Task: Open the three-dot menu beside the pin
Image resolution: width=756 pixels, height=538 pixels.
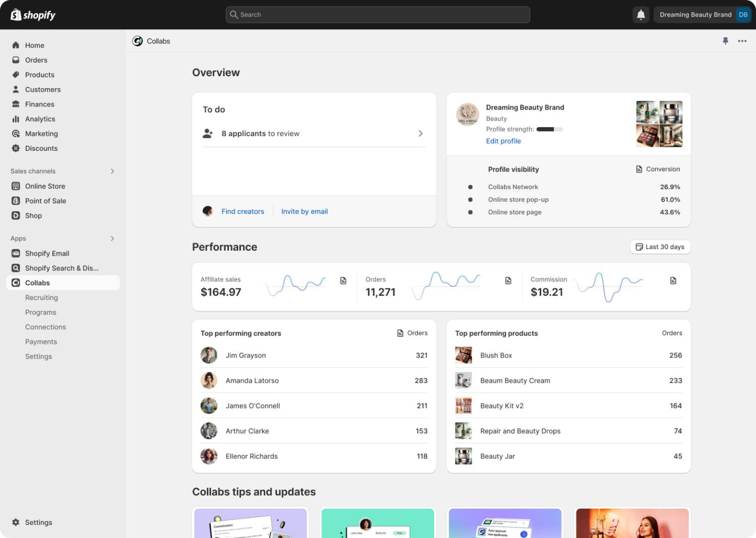Action: (x=742, y=41)
